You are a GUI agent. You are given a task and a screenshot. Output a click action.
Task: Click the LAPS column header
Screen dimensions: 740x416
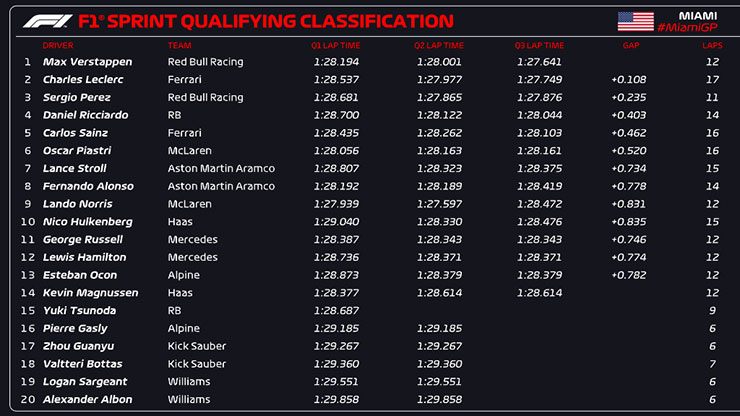tap(711, 45)
